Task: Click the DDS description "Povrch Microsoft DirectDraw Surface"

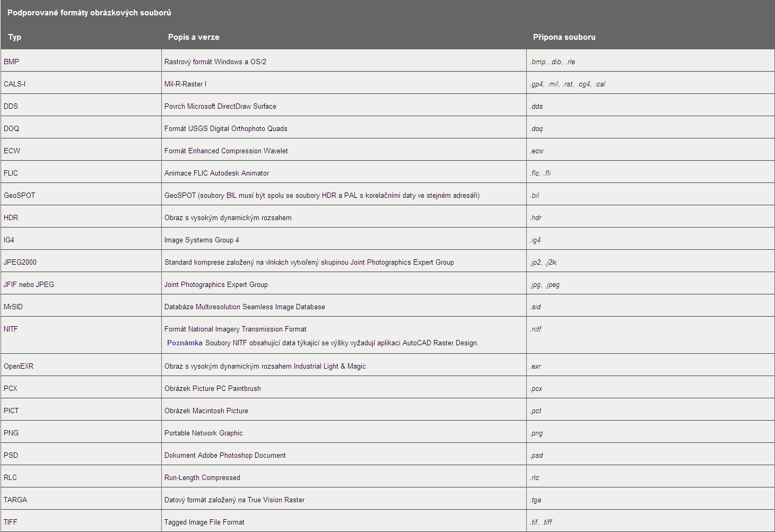Action: pos(220,106)
